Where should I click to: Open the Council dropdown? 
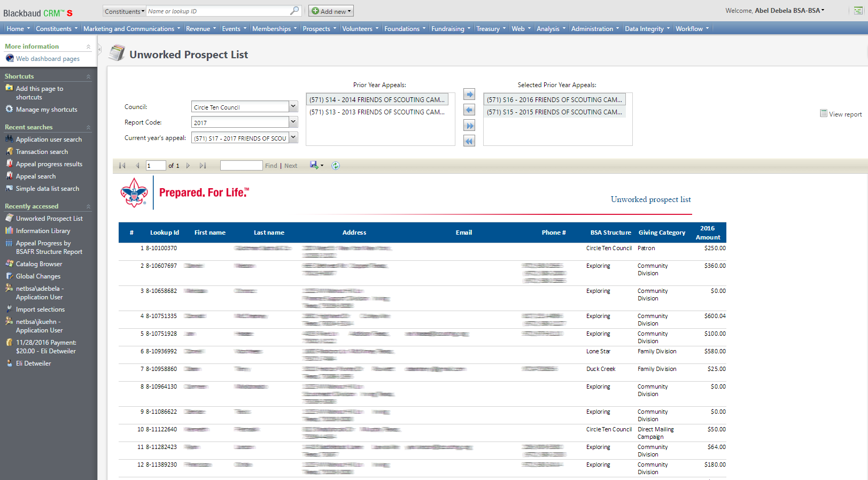coord(293,107)
